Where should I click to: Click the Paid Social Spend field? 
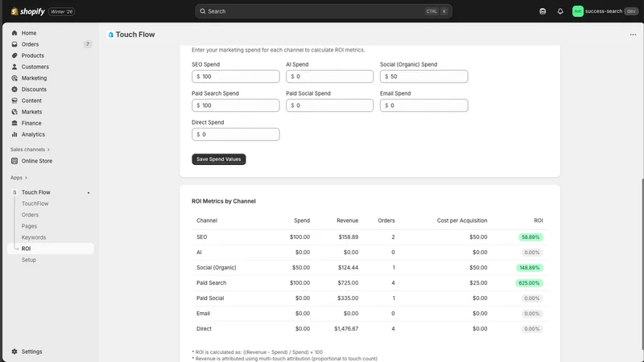coord(329,105)
